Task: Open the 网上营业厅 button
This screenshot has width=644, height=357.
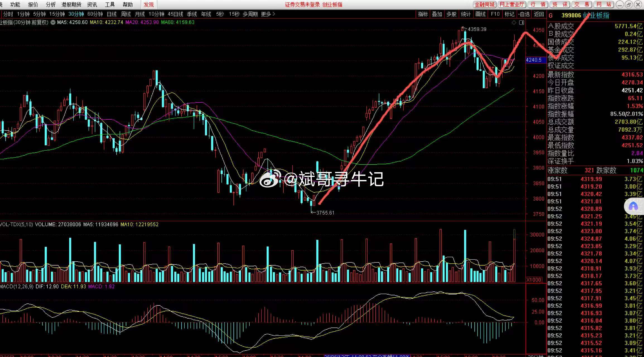Action: (x=512, y=4)
